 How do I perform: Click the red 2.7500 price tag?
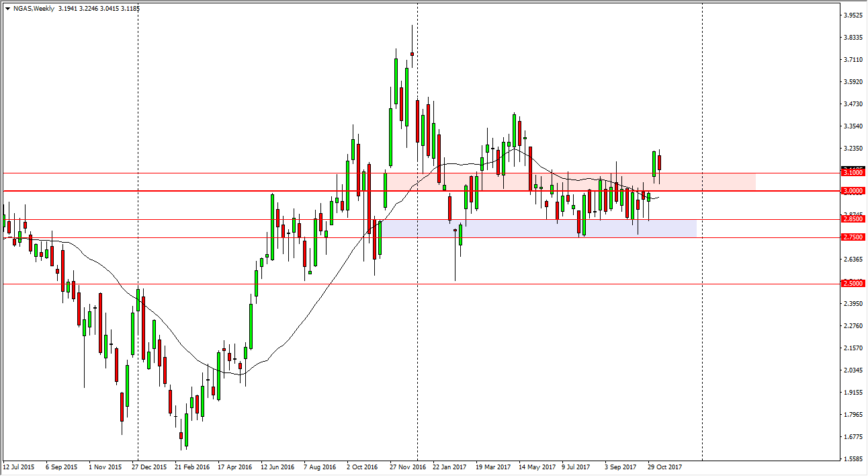coord(852,237)
